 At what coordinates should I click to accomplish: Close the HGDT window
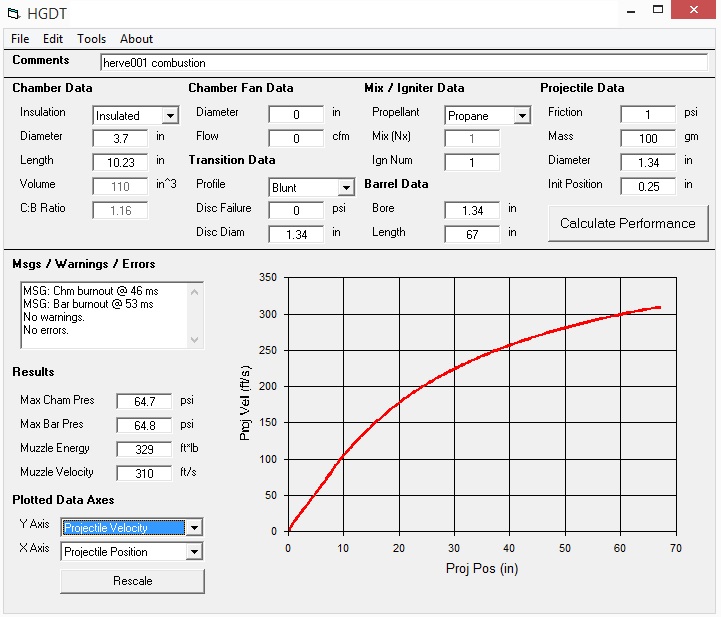[692, 12]
